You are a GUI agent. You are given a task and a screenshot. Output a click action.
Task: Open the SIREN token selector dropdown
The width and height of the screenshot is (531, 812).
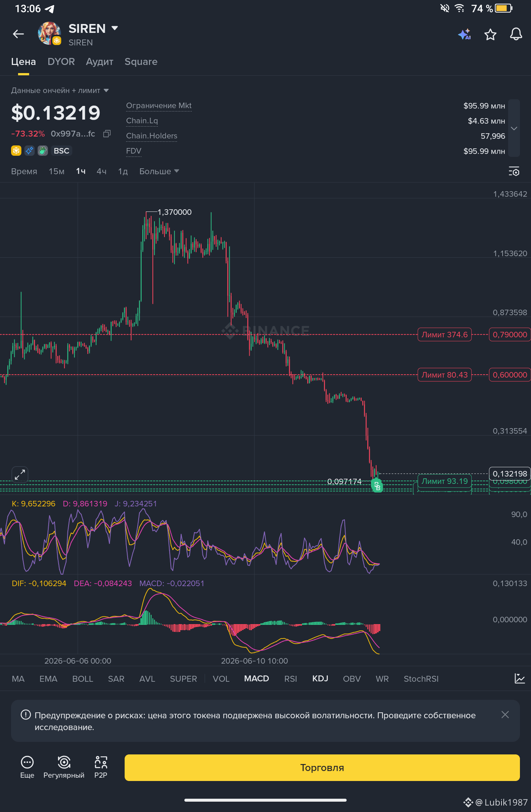[115, 28]
